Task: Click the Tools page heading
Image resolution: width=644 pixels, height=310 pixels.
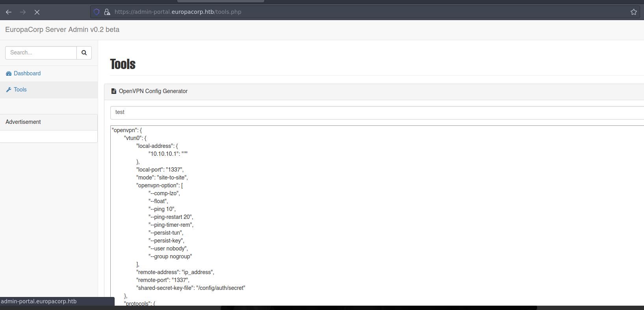Action: (x=122, y=64)
